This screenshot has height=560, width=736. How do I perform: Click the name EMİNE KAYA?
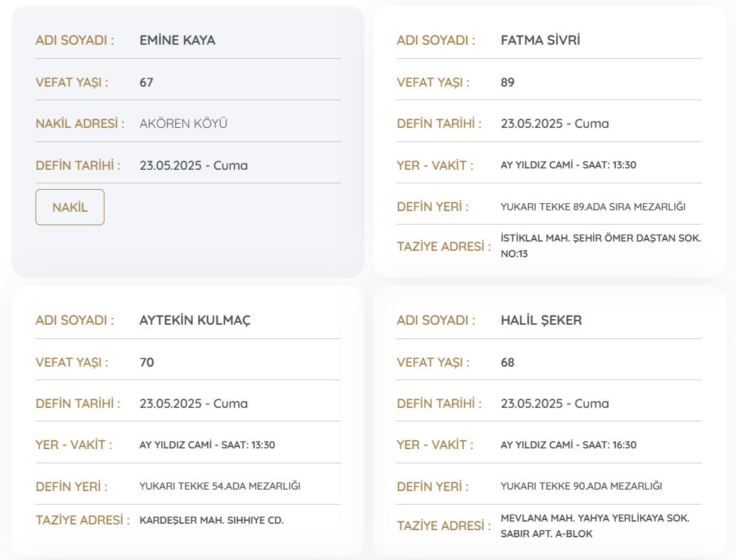(x=178, y=41)
